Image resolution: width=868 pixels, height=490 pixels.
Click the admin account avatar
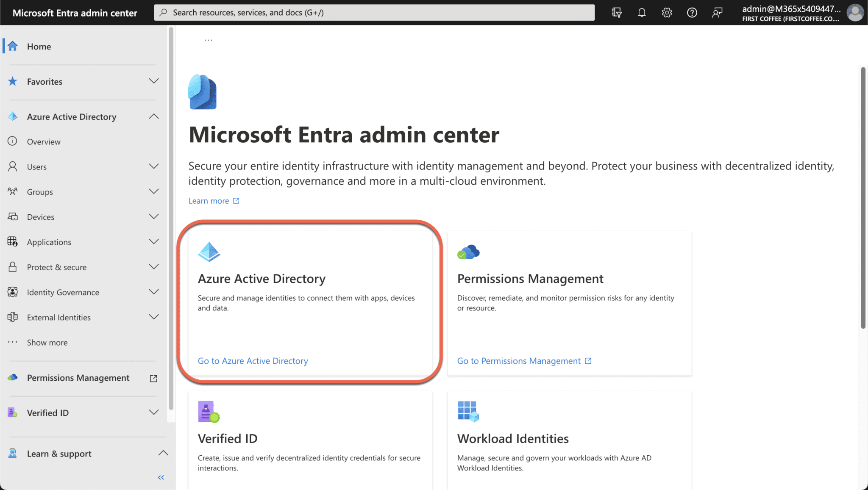point(855,12)
